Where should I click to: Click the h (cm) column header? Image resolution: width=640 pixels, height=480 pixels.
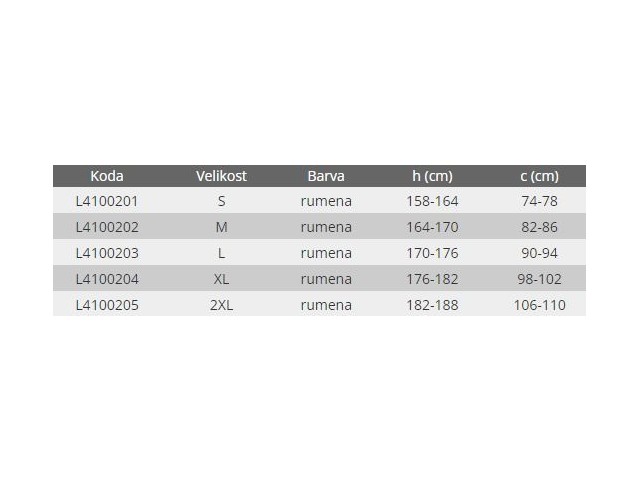[432, 176]
